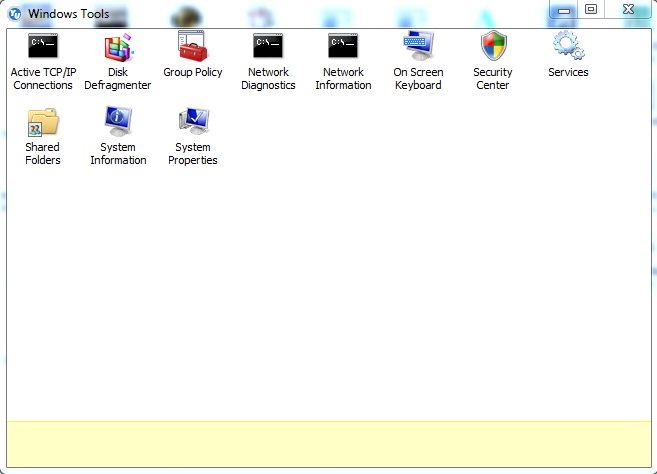The image size is (657, 474).
Task: Open Security Center shield icon
Action: 493,46
